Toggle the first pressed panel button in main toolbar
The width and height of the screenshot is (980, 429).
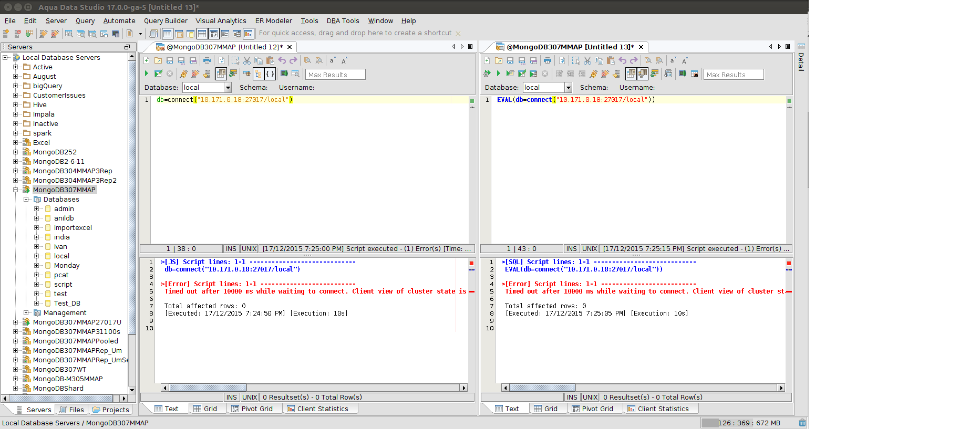click(x=168, y=34)
